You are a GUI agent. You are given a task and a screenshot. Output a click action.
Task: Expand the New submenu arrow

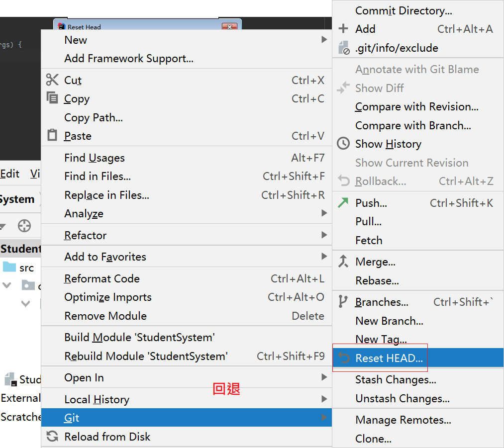[x=324, y=40]
